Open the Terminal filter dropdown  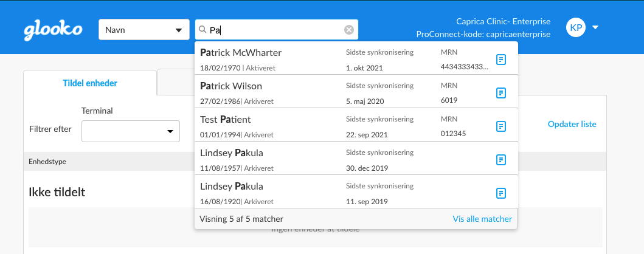pyautogui.click(x=131, y=131)
